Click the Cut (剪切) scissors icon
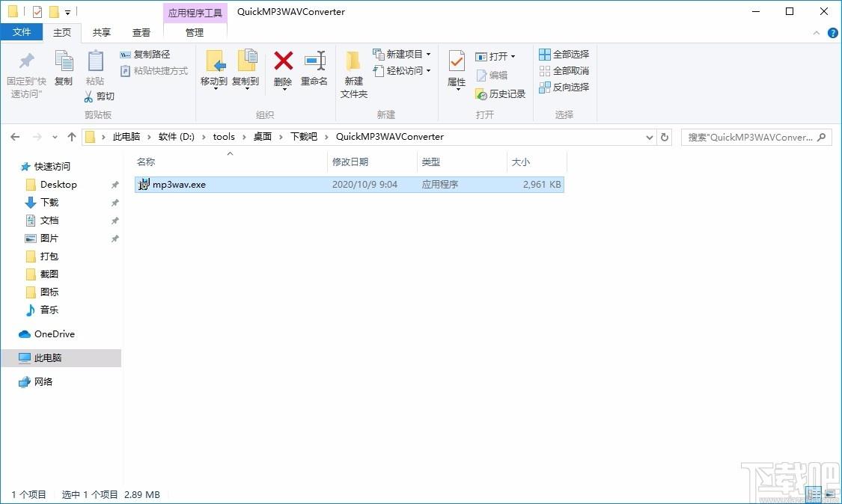The width and height of the screenshot is (842, 504). [88, 96]
